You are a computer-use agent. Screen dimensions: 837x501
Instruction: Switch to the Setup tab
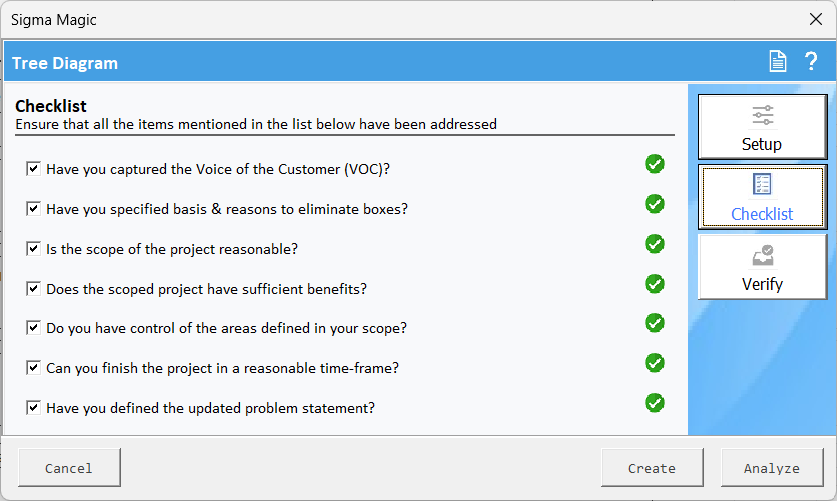pos(762,127)
